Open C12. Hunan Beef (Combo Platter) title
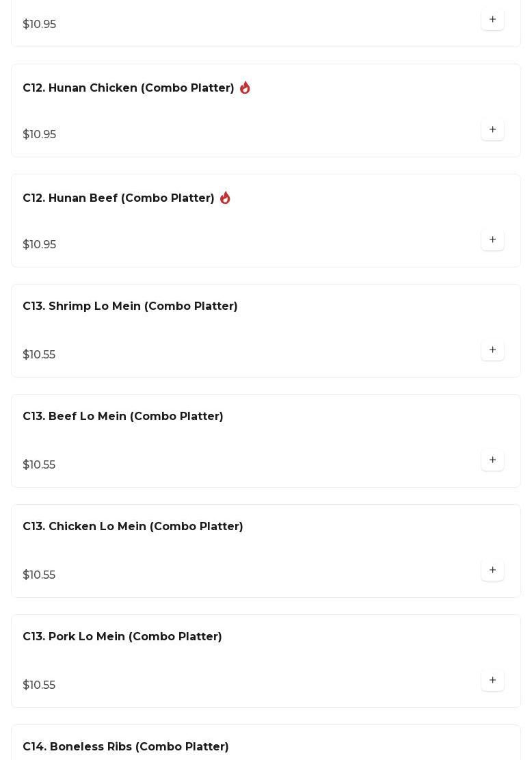The image size is (532, 760). tap(118, 198)
